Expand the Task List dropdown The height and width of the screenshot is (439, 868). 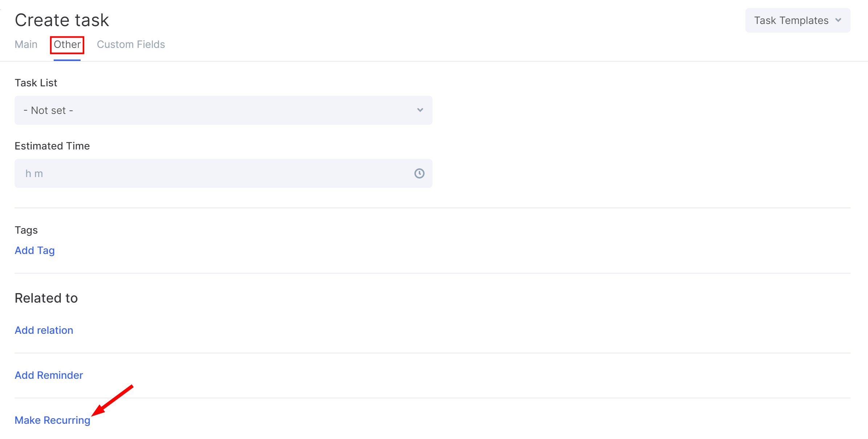[223, 110]
